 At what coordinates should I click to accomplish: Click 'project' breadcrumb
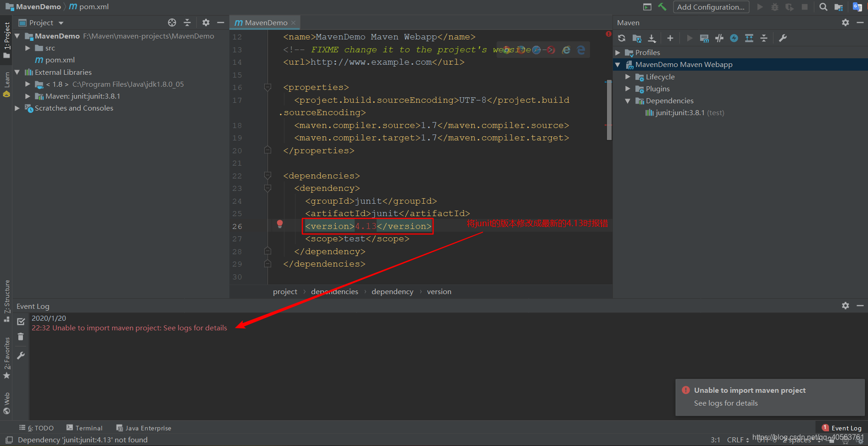[x=285, y=292]
